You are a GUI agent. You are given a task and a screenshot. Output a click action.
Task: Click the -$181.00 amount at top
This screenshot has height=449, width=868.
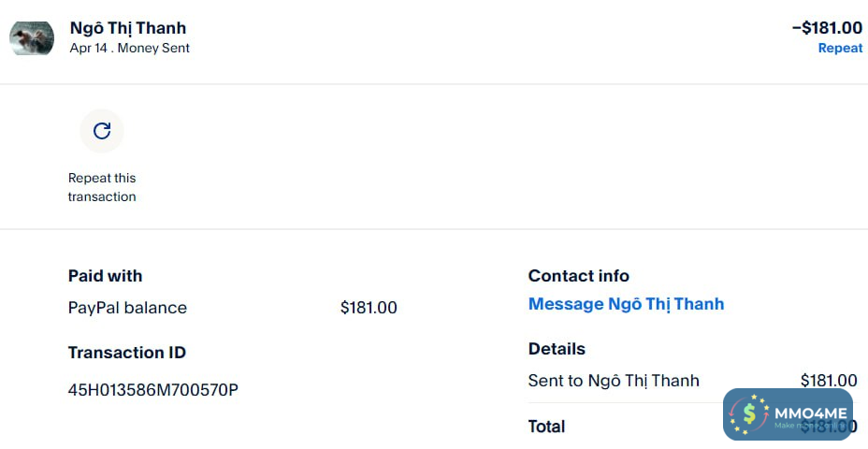827,27
